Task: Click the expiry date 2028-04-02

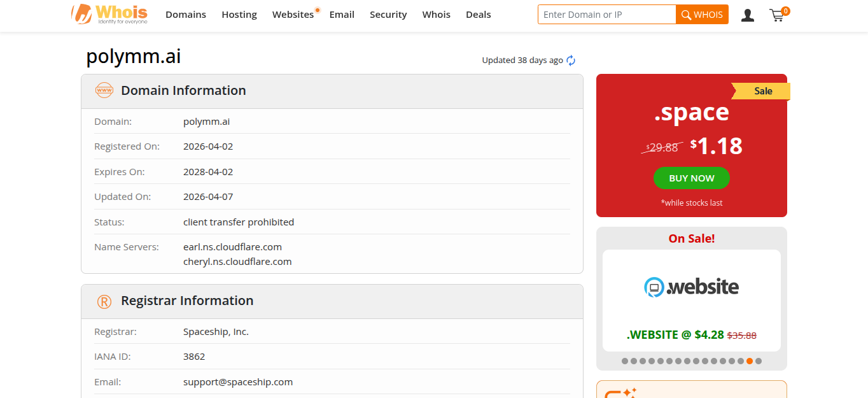Action: (208, 172)
